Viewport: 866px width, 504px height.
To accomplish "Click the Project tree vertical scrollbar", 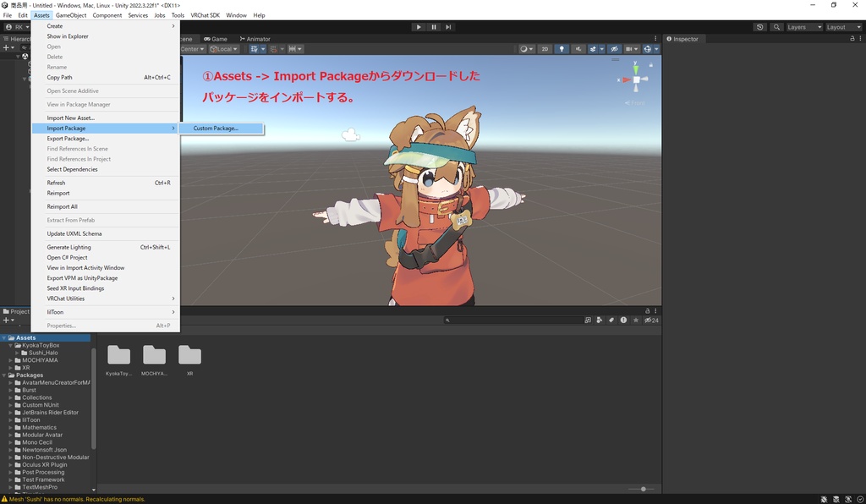I will click(93, 397).
